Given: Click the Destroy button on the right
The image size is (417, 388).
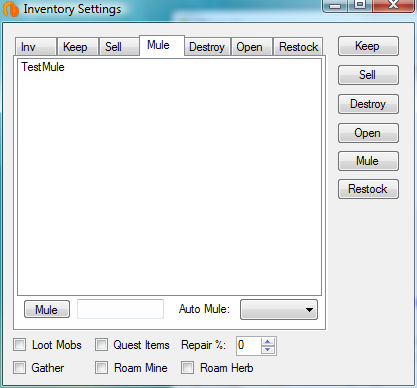Looking at the screenshot, I should click(368, 104).
